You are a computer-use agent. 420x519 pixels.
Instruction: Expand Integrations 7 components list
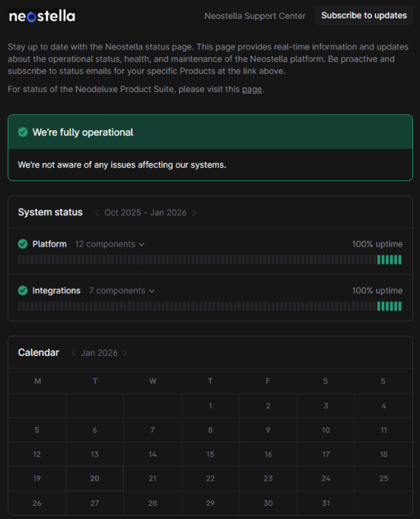pos(122,291)
